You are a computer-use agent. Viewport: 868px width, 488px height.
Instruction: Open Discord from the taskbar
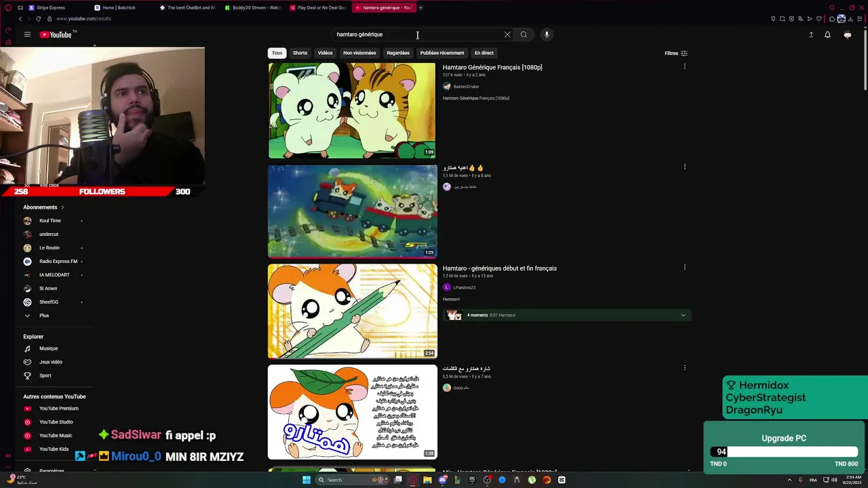(443, 480)
